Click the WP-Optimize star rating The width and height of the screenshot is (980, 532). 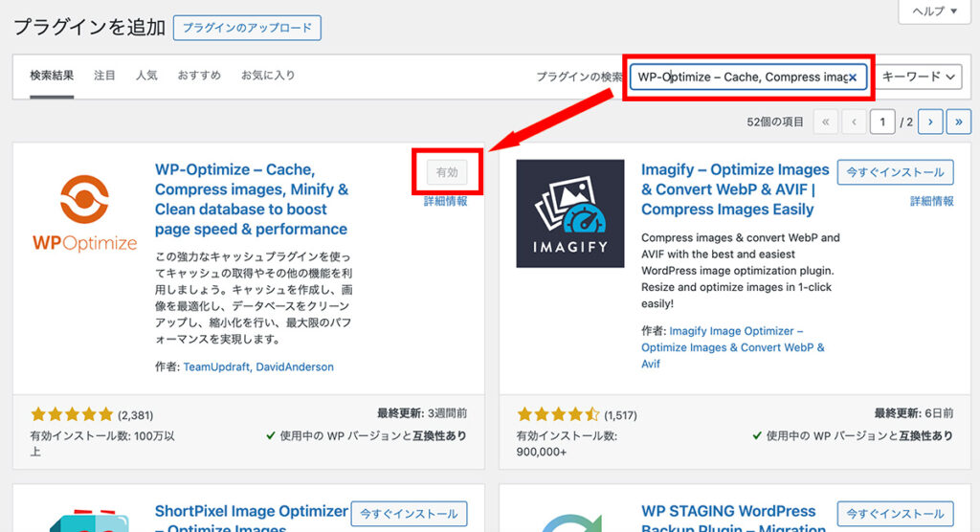[72, 414]
